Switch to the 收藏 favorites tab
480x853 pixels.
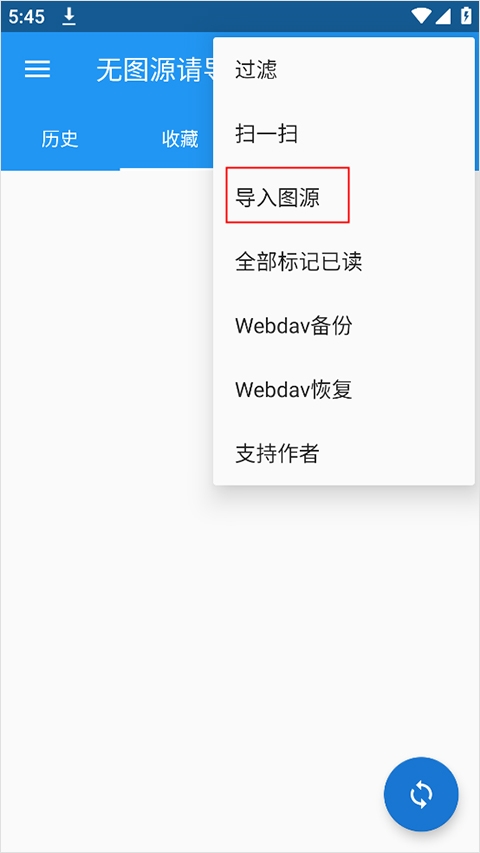pos(180,139)
